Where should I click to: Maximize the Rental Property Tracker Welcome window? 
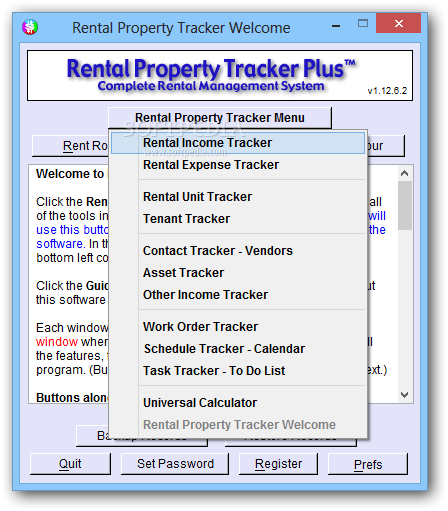363,23
